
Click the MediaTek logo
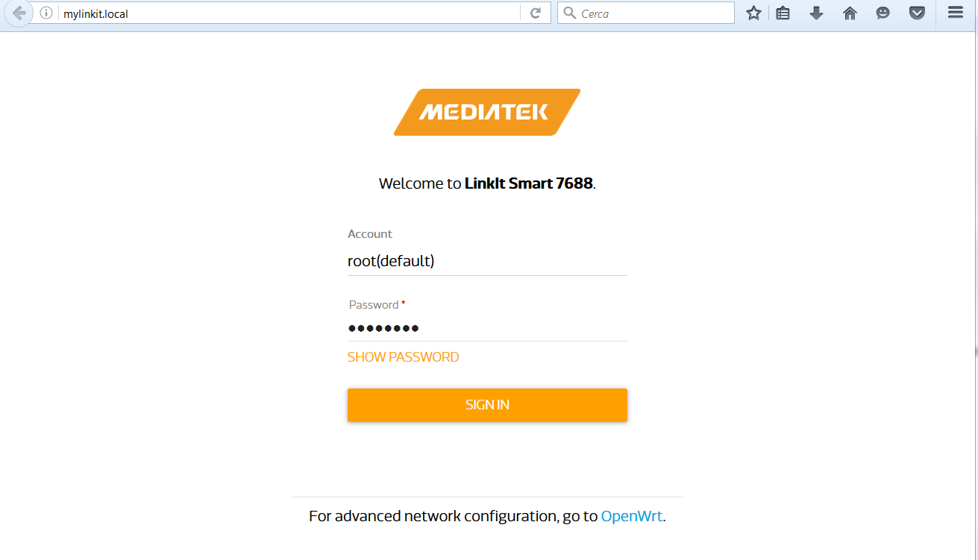[486, 113]
